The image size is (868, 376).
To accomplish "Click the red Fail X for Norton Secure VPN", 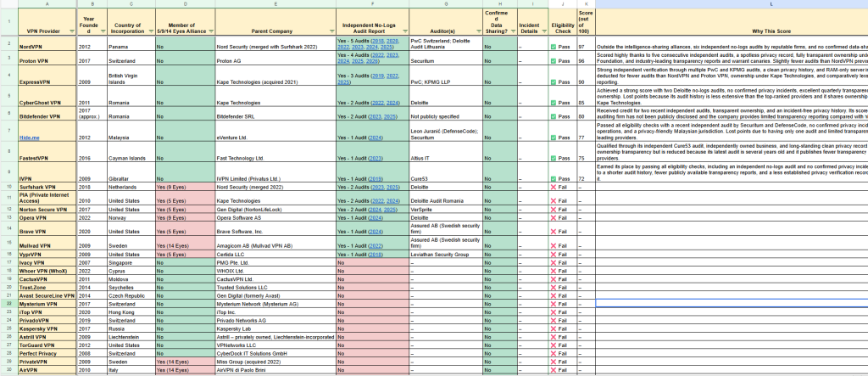I will tap(554, 210).
